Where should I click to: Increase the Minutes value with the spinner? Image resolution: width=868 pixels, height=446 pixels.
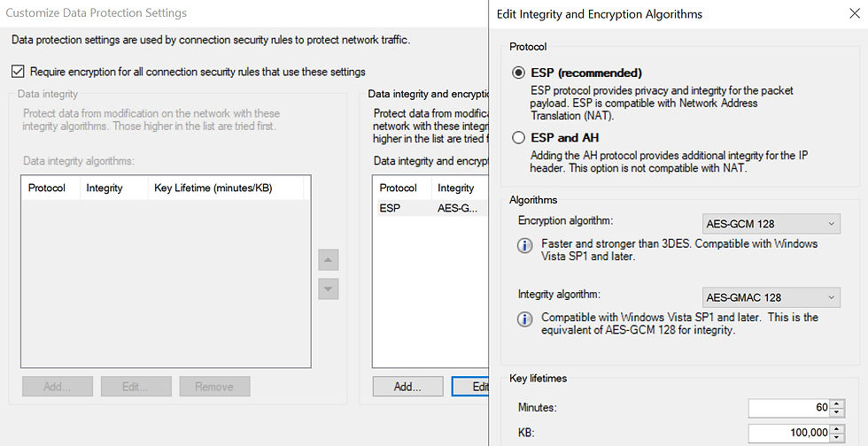[838, 404]
